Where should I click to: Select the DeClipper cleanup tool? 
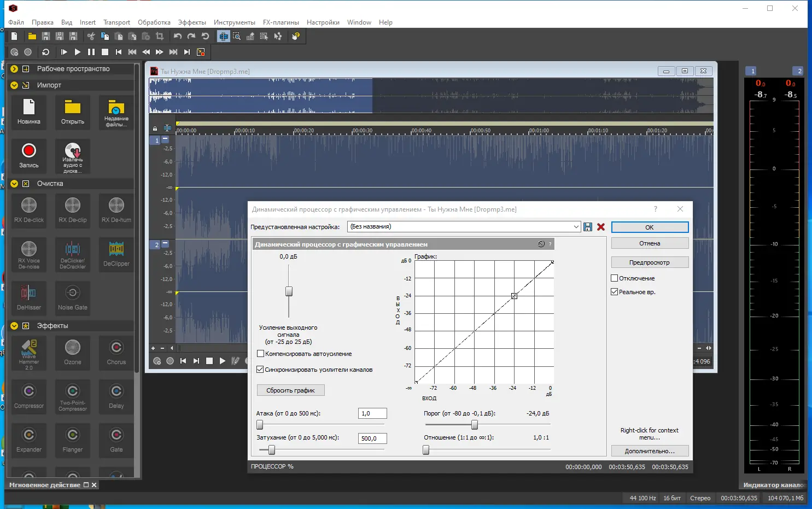point(116,254)
